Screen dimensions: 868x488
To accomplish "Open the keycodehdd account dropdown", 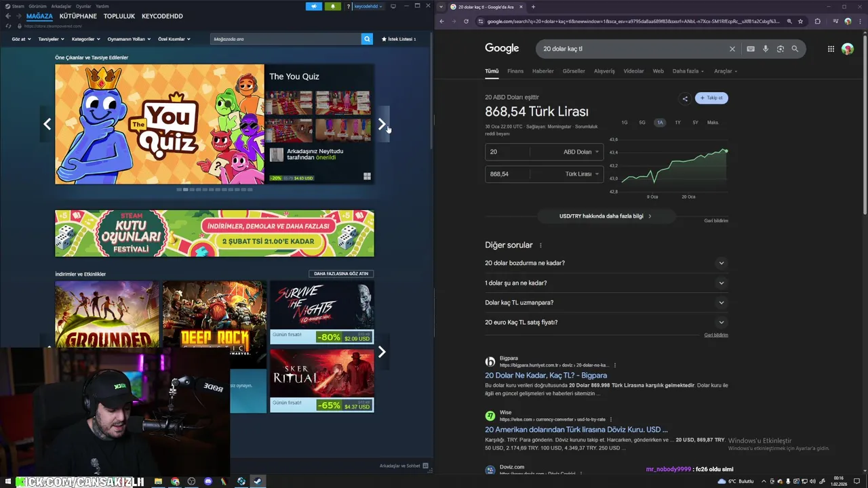I will 368,6.
